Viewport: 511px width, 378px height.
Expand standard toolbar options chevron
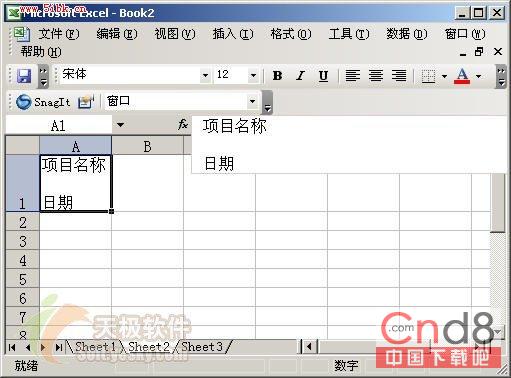(x=43, y=76)
